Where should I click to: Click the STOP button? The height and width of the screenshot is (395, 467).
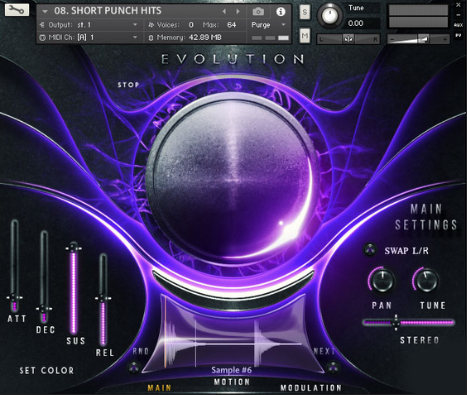click(x=128, y=85)
